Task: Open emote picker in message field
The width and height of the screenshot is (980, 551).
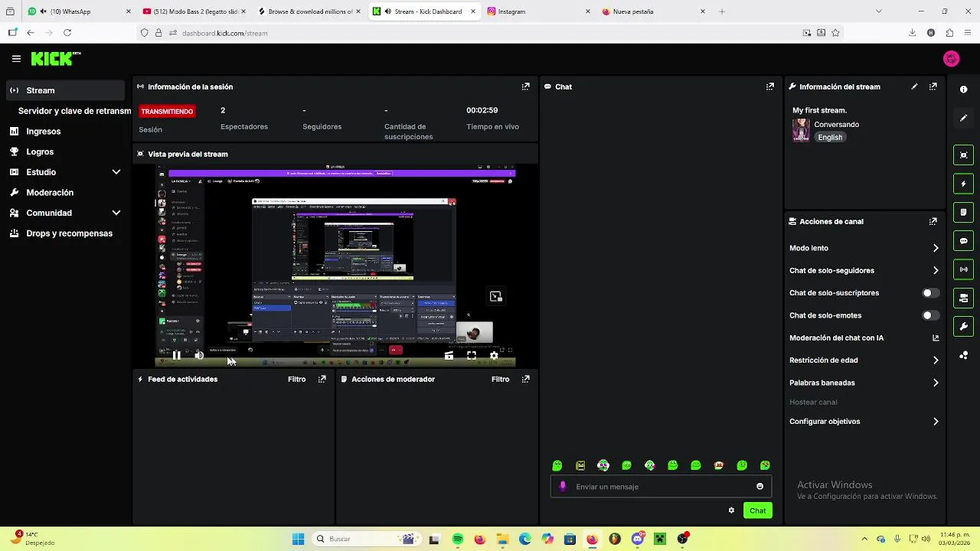Action: pyautogui.click(x=759, y=486)
